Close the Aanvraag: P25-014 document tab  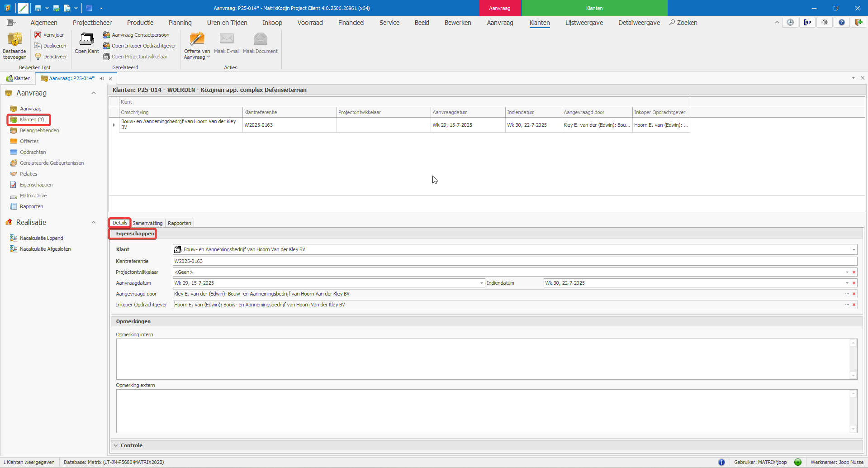[110, 79]
